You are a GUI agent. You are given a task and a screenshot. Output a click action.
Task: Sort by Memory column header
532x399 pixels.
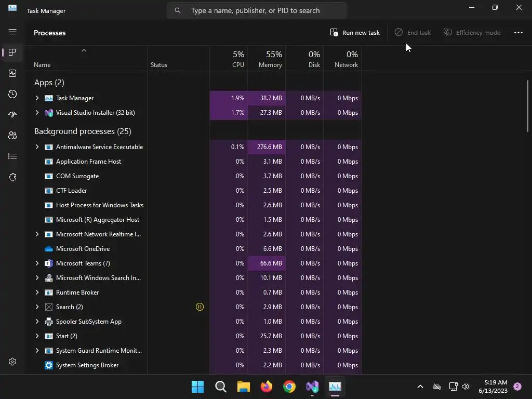(267, 59)
